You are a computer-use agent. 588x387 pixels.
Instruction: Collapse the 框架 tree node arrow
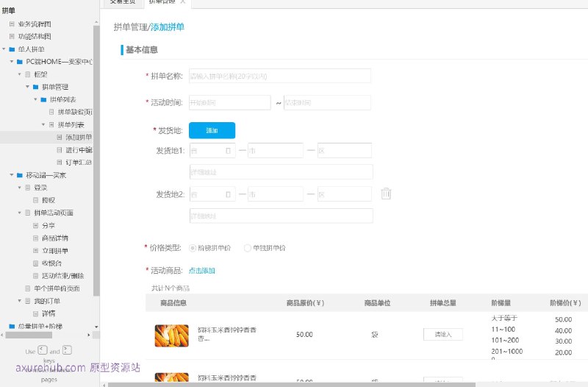click(20, 74)
